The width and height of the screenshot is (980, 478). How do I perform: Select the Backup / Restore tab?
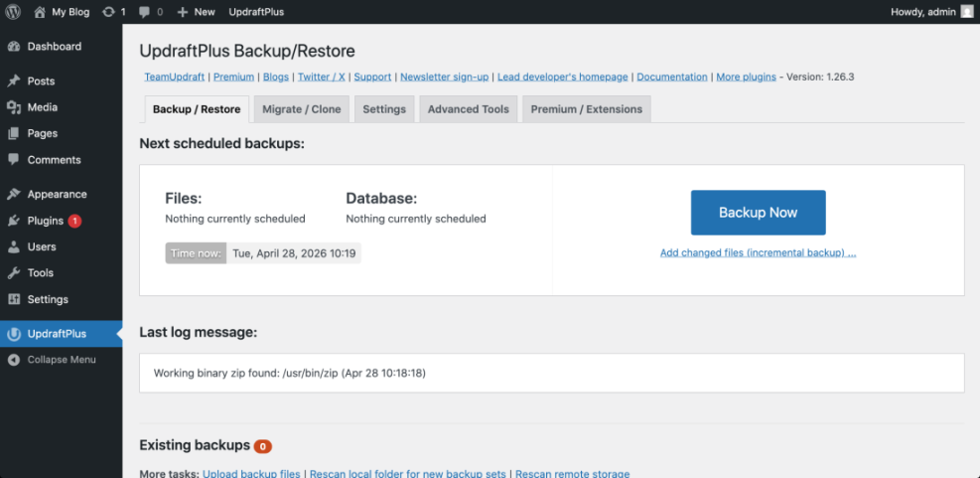tap(197, 109)
